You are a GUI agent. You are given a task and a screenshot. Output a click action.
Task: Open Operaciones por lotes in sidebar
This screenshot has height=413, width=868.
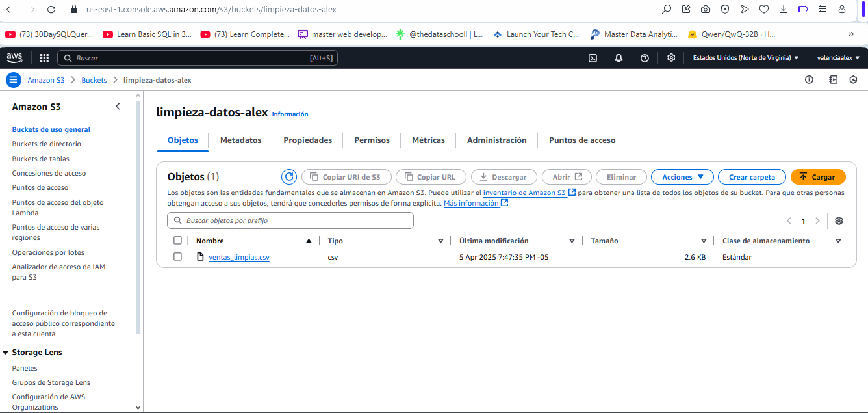coord(48,252)
